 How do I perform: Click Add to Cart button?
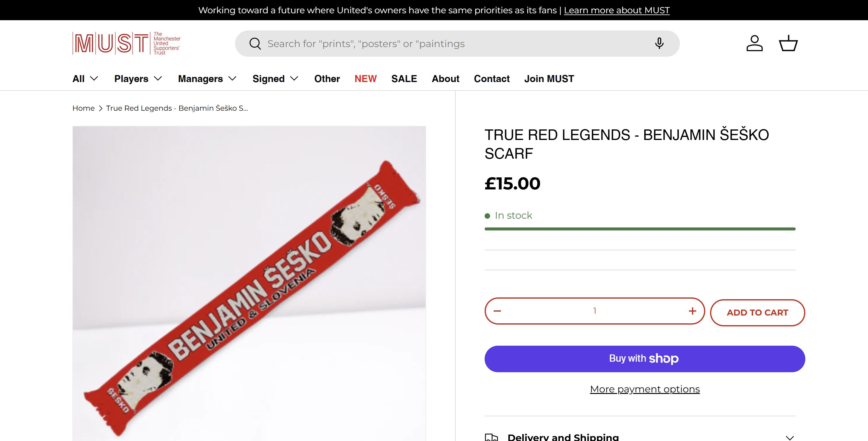pos(757,313)
